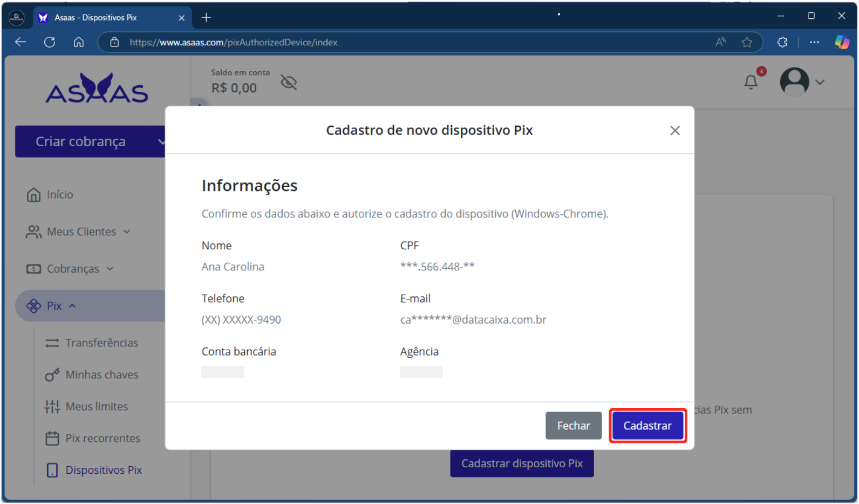The width and height of the screenshot is (859, 504).
Task: Click the masked CPF value
Action: coord(438,267)
